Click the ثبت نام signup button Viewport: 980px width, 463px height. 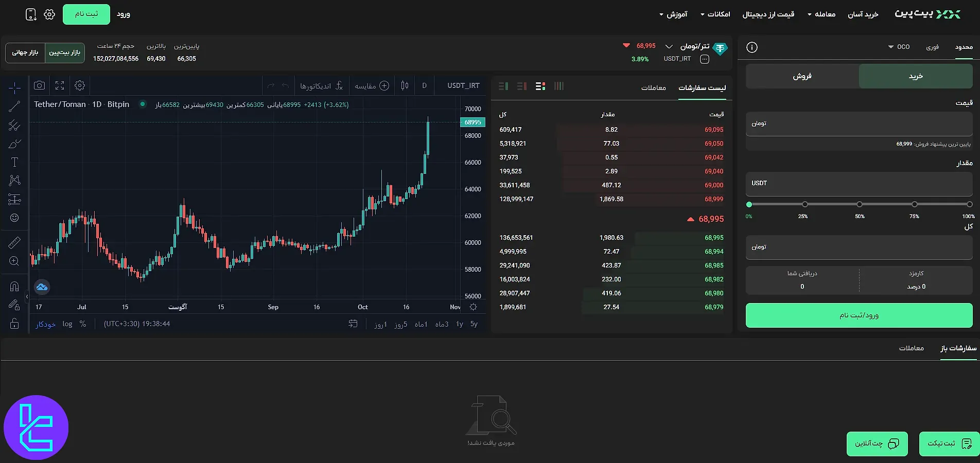[x=86, y=14]
